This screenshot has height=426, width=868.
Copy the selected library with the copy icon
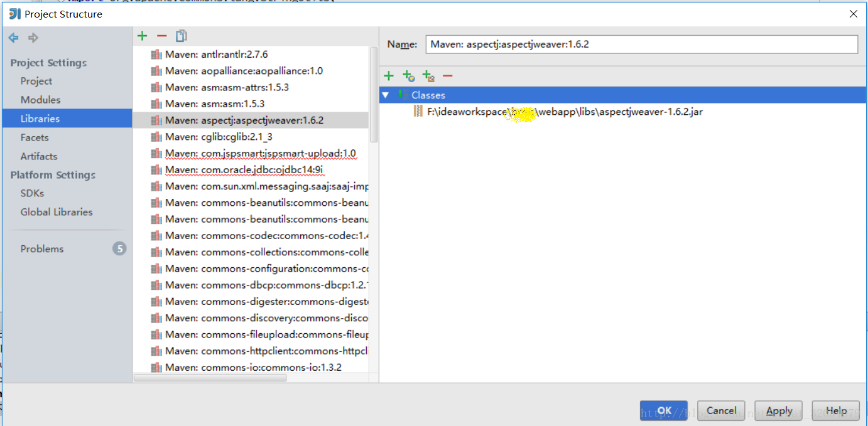182,36
